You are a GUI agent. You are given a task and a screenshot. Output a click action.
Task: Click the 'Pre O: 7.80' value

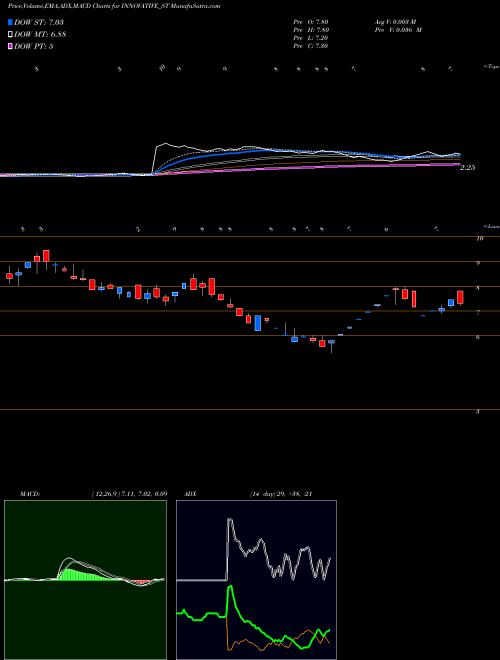coord(311,21)
